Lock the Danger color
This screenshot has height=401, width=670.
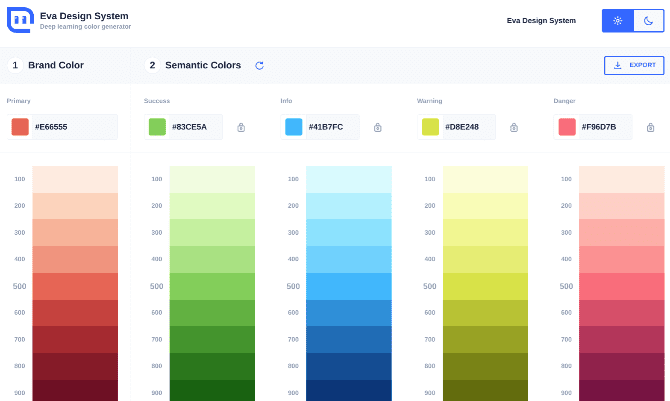pos(650,127)
